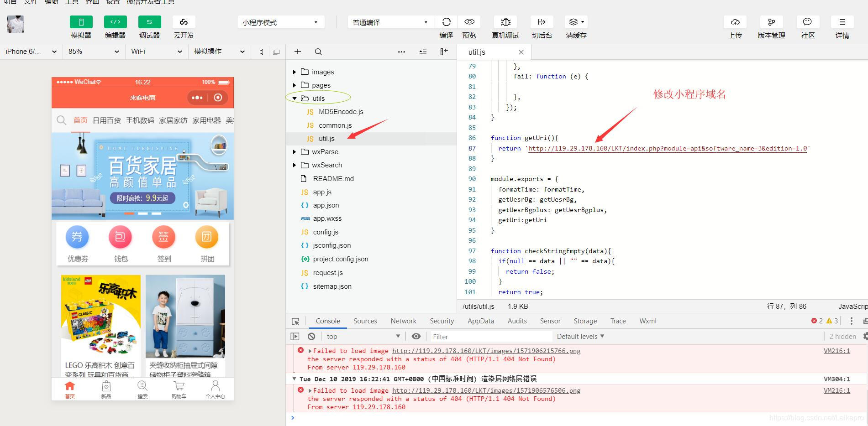Mute the simulator sound
The image size is (868, 426).
261,52
